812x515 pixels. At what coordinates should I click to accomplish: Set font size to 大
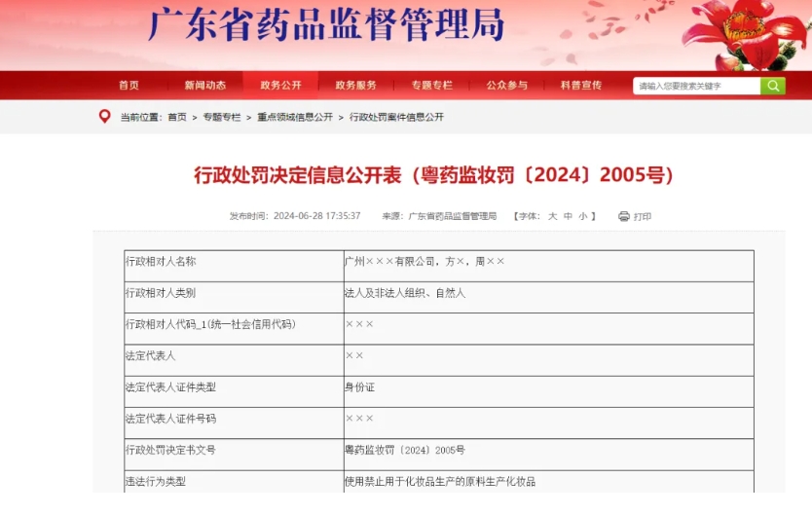click(553, 216)
